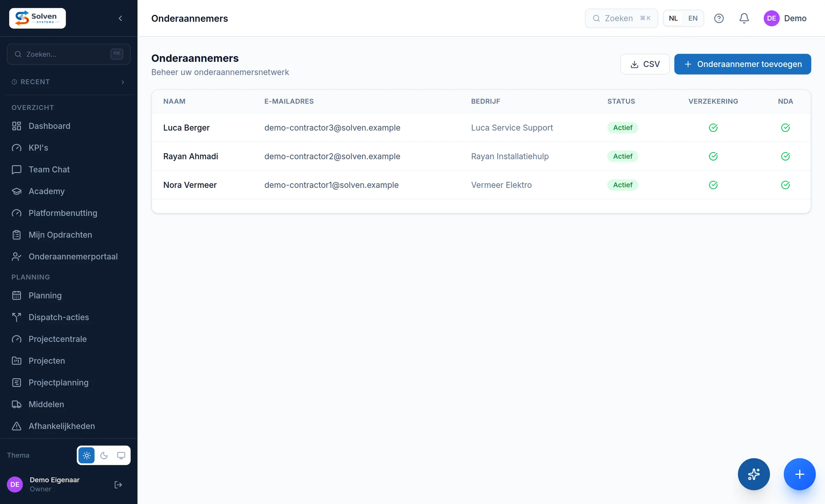The image size is (825, 504).
Task: Switch language to NL
Action: click(x=673, y=18)
